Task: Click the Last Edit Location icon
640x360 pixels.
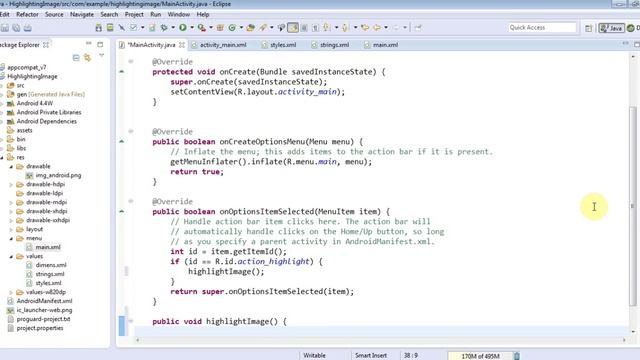Action: click(364, 28)
